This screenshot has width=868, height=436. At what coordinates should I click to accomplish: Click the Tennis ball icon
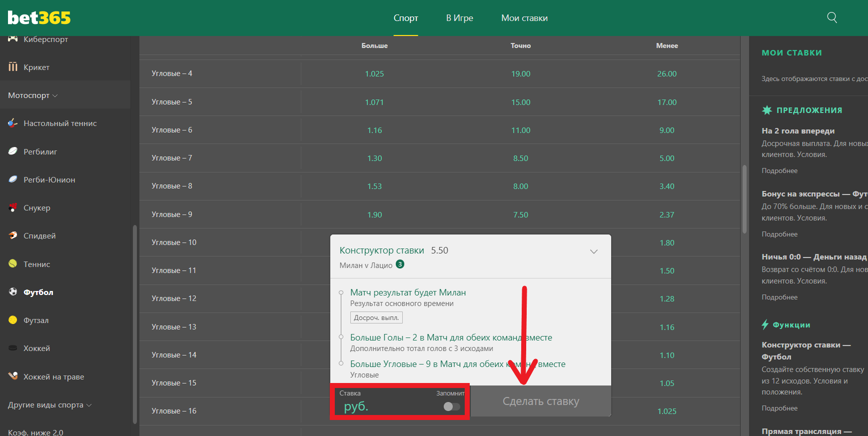coord(13,264)
